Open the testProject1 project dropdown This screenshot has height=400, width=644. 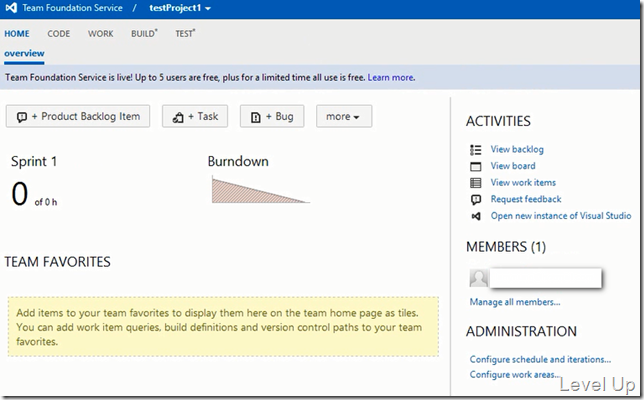pyautogui.click(x=180, y=8)
